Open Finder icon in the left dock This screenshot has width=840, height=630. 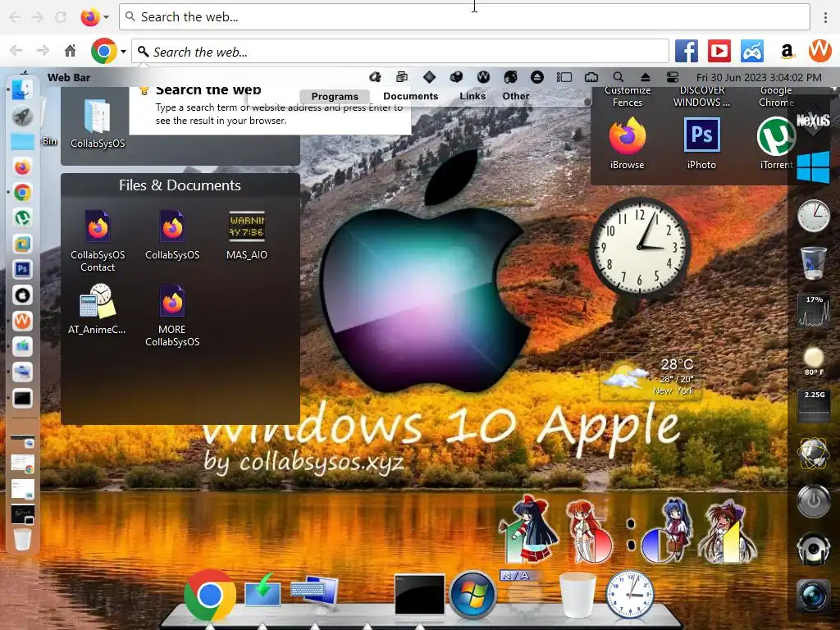click(22, 90)
